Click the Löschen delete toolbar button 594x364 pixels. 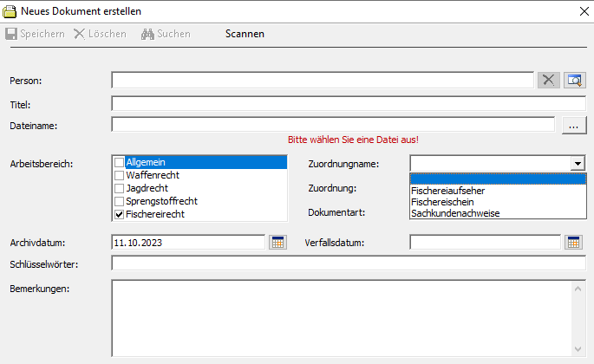(100, 34)
